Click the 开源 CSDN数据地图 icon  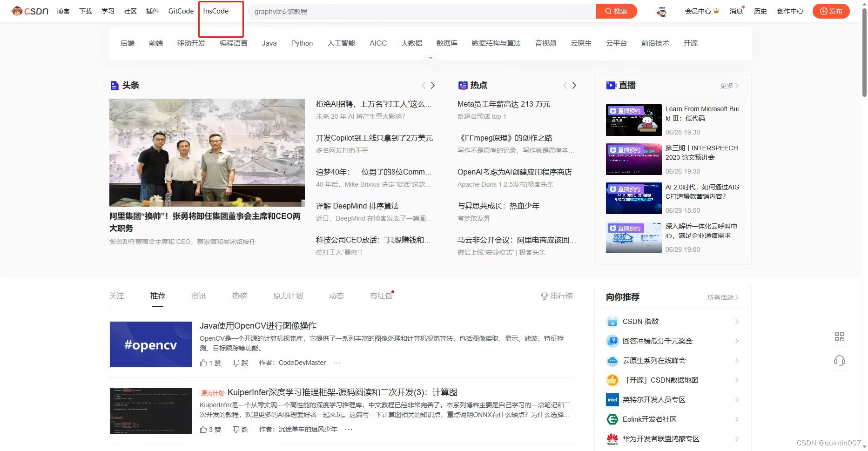click(612, 380)
